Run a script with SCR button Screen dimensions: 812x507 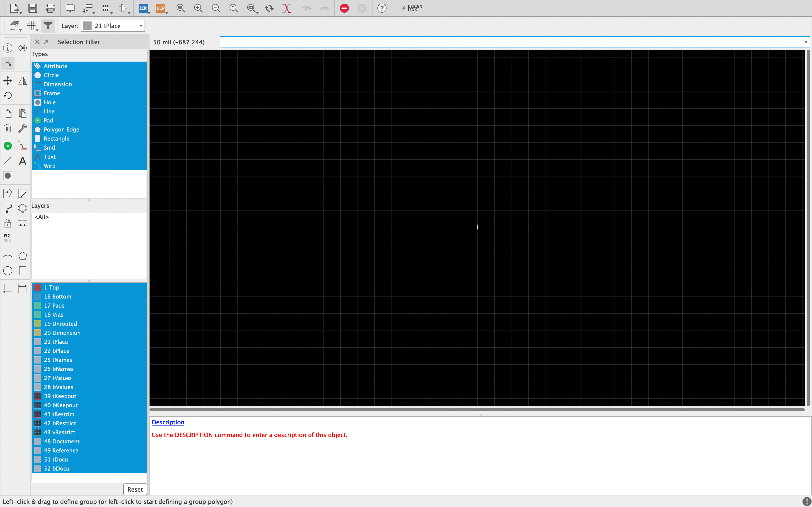coord(143,8)
